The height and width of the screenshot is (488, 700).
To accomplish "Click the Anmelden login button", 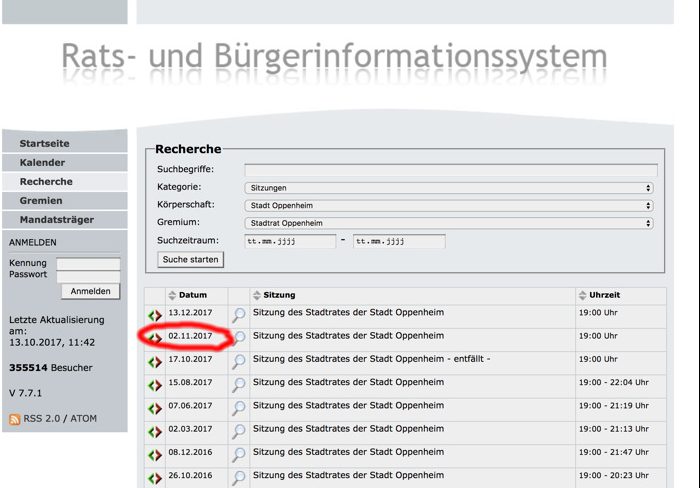I will pos(90,292).
